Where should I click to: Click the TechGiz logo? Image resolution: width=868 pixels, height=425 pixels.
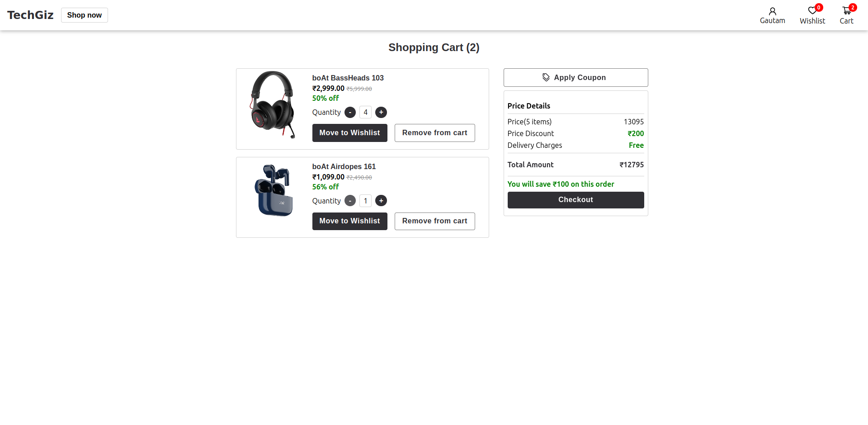click(x=30, y=14)
